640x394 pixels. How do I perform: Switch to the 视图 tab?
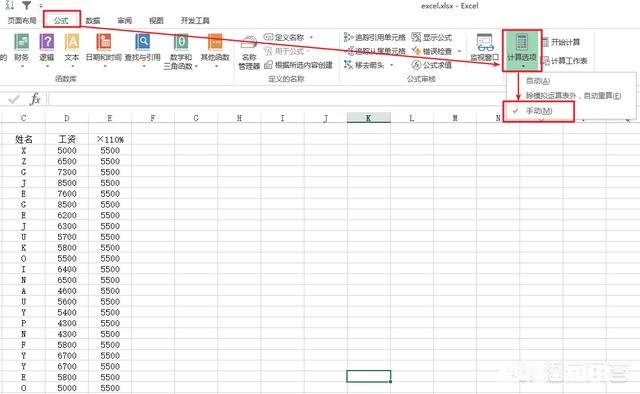tap(156, 20)
